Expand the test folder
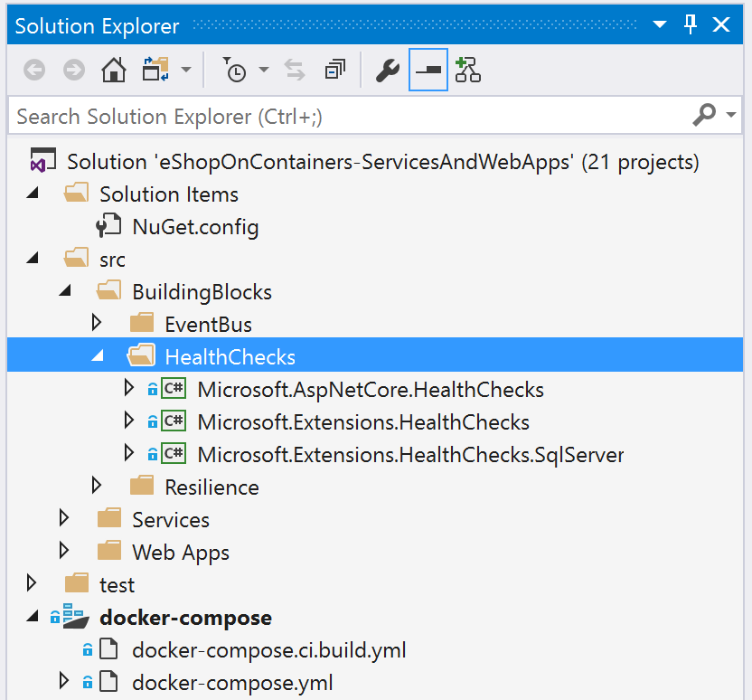This screenshot has height=700, width=752. [x=33, y=583]
